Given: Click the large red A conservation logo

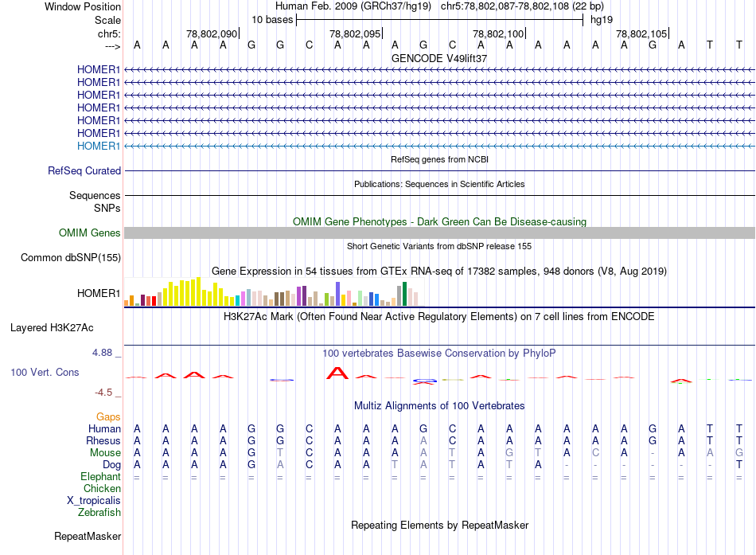Looking at the screenshot, I should pyautogui.click(x=337, y=373).
